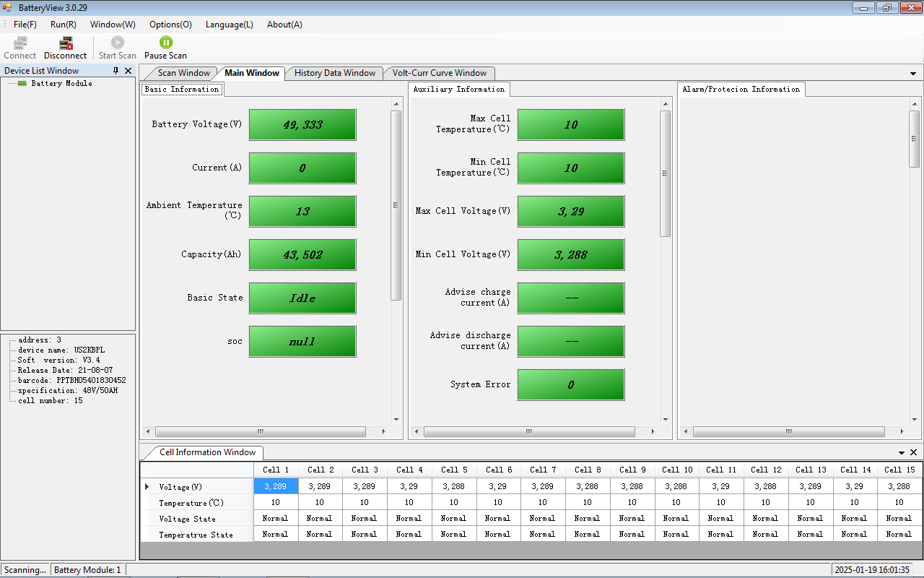Click the Basic State Idle indicator
This screenshot has width=924, height=578.
click(x=302, y=298)
